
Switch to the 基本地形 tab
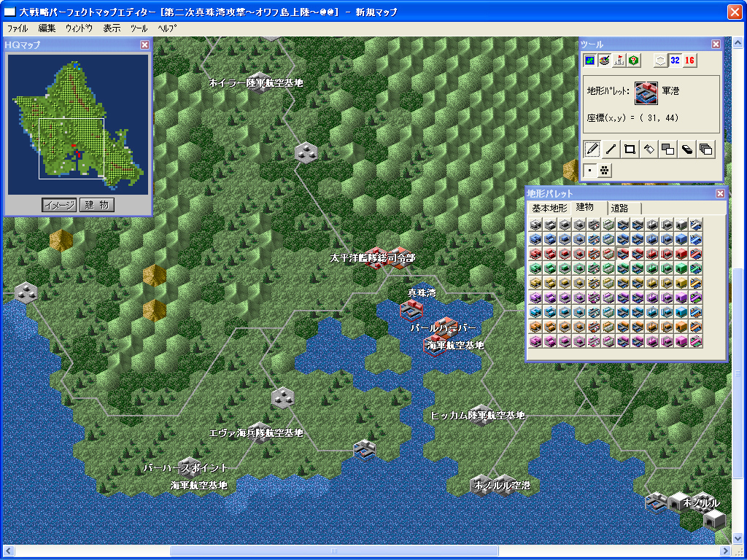[549, 209]
